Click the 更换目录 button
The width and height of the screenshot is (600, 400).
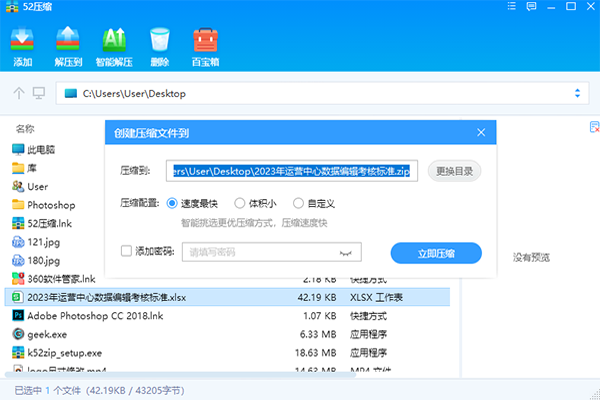pyautogui.click(x=454, y=171)
